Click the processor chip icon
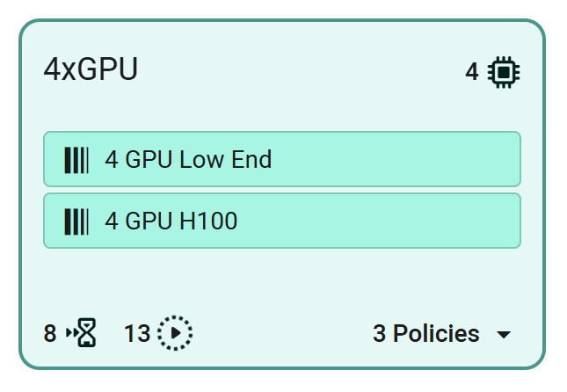Image resolution: width=567 pixels, height=392 pixels. (505, 72)
